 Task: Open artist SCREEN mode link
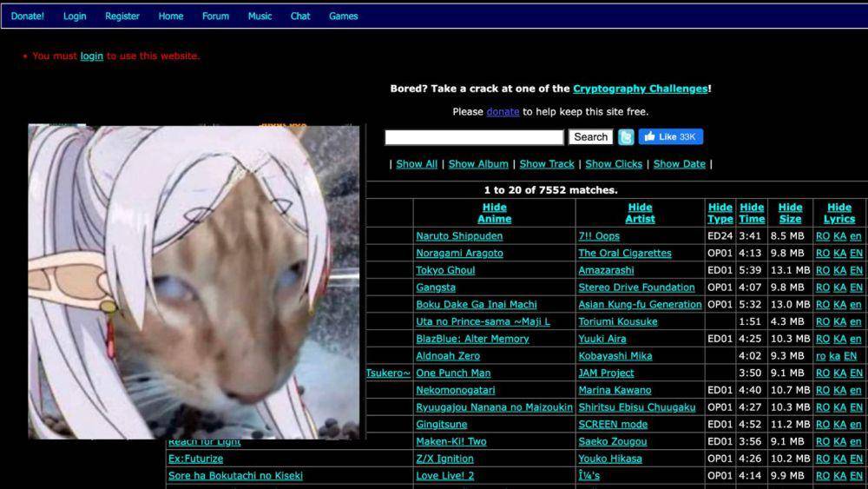tap(613, 425)
